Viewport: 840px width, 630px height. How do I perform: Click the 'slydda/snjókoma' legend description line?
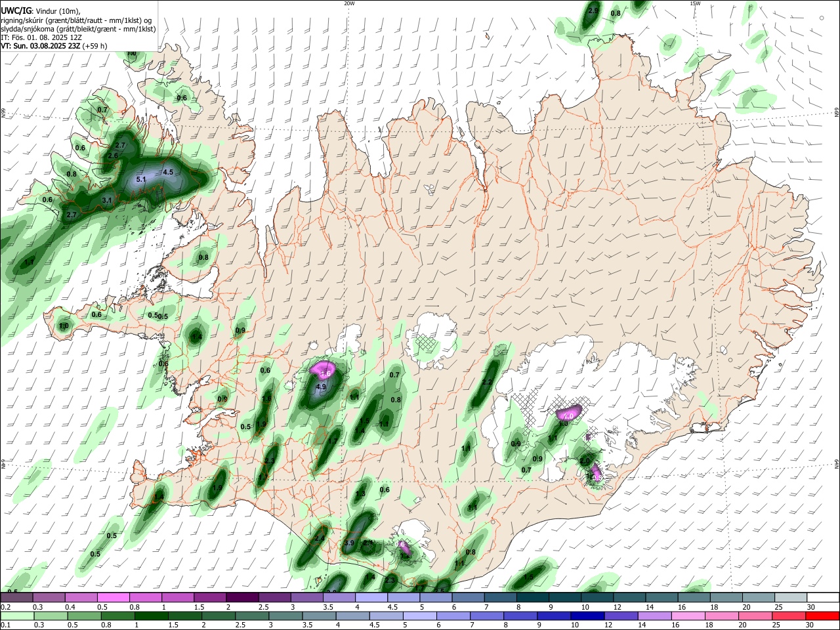[x=78, y=29]
